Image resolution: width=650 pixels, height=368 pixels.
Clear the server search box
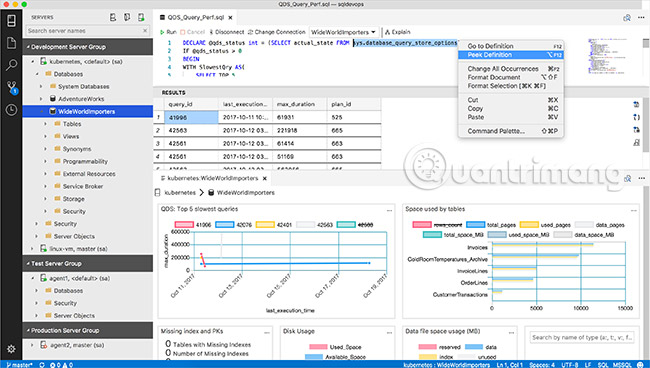tap(145, 31)
